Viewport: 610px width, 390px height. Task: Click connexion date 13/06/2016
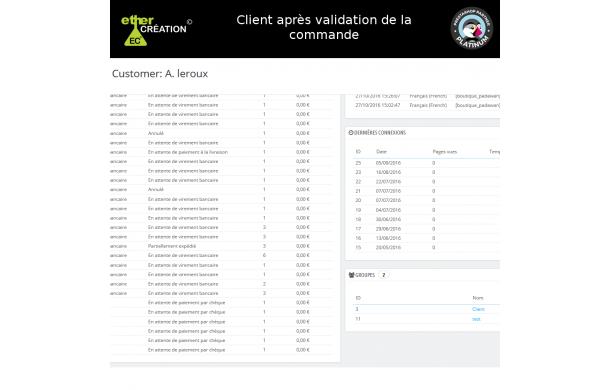point(388,238)
